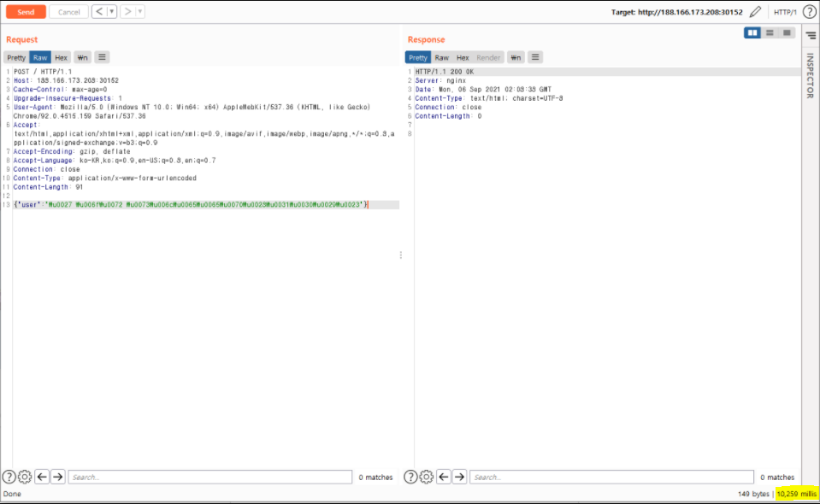This screenshot has height=504, width=820.
Task: Click the Request panel heading
Action: [x=22, y=39]
